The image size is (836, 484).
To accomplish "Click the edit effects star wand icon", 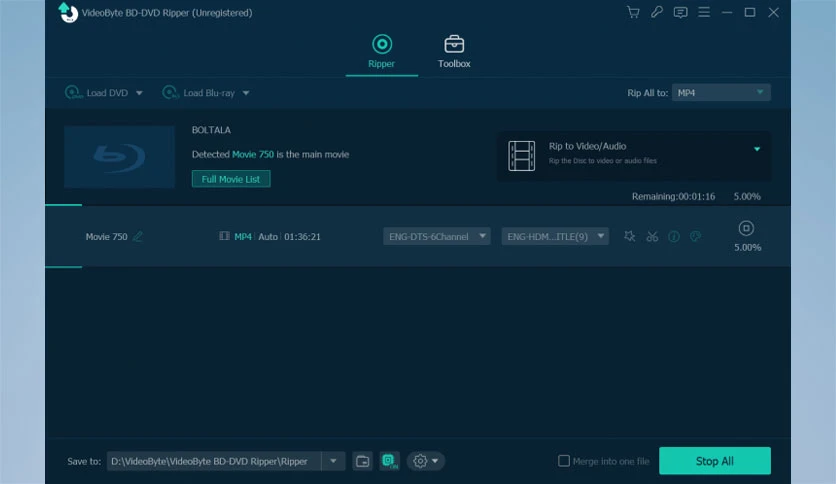I will pos(630,236).
